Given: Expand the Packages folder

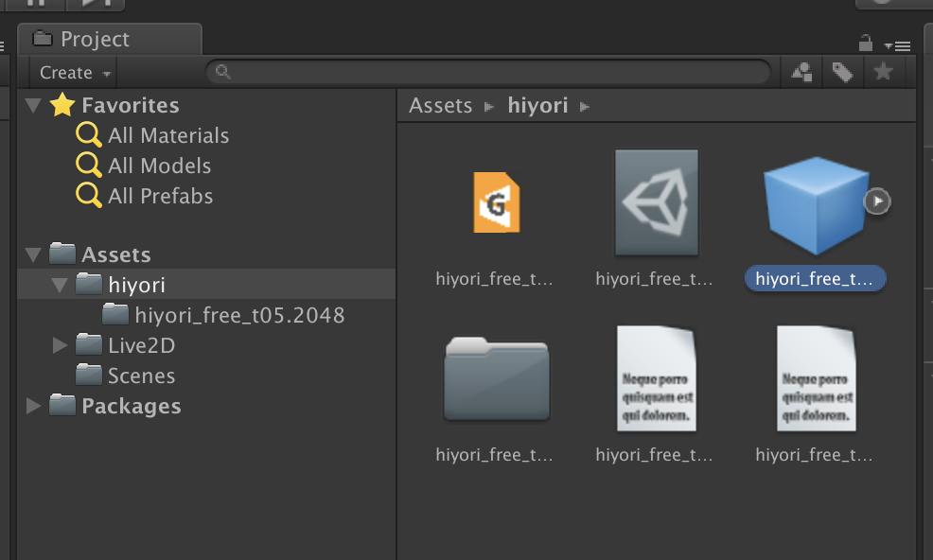Looking at the screenshot, I should (x=34, y=406).
